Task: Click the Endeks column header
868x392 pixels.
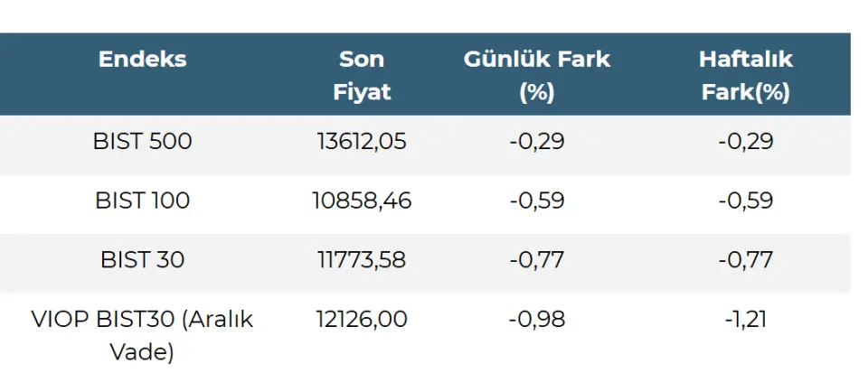Action: pos(142,60)
